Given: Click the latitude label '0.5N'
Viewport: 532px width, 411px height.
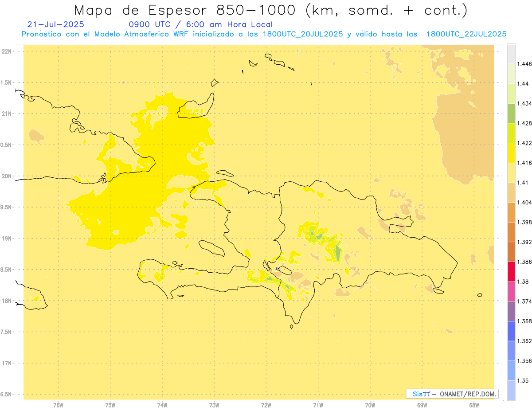Looking at the screenshot, I should tap(6, 145).
